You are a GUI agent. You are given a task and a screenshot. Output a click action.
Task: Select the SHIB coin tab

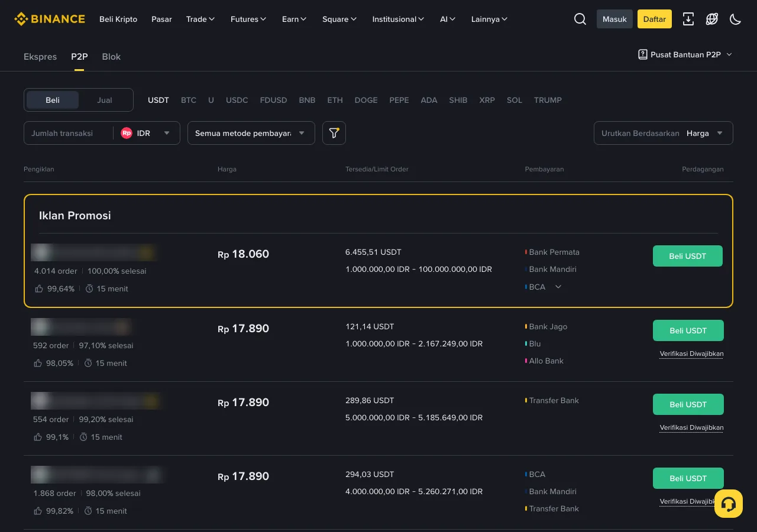(458, 100)
